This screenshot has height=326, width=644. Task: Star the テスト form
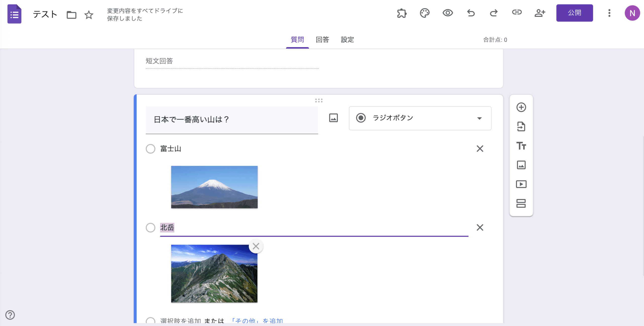tap(89, 15)
